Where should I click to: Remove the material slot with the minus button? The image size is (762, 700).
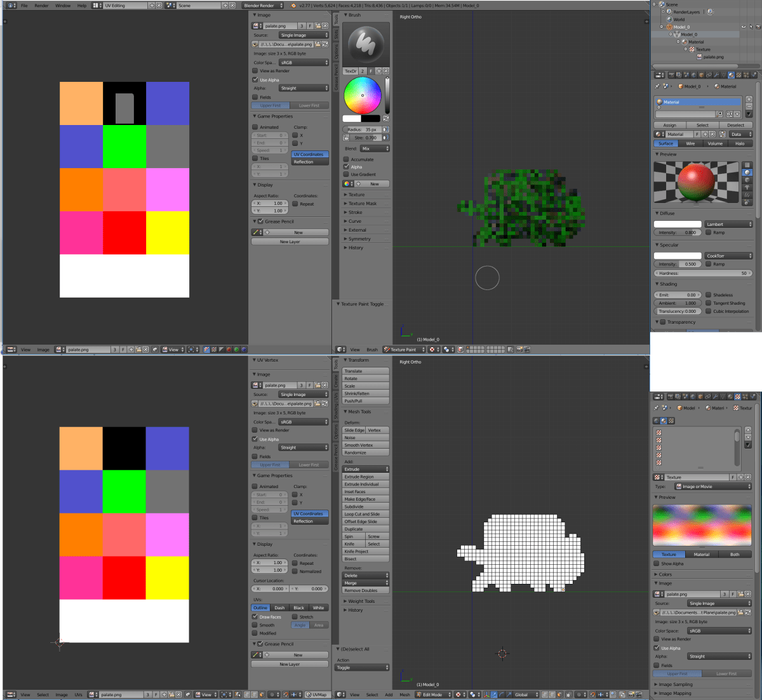pyautogui.click(x=749, y=107)
